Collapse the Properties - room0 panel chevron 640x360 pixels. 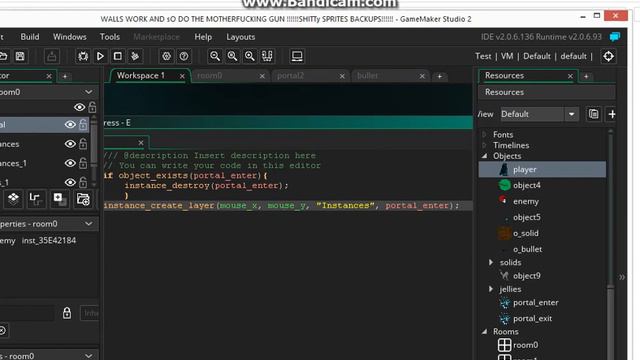89,224
